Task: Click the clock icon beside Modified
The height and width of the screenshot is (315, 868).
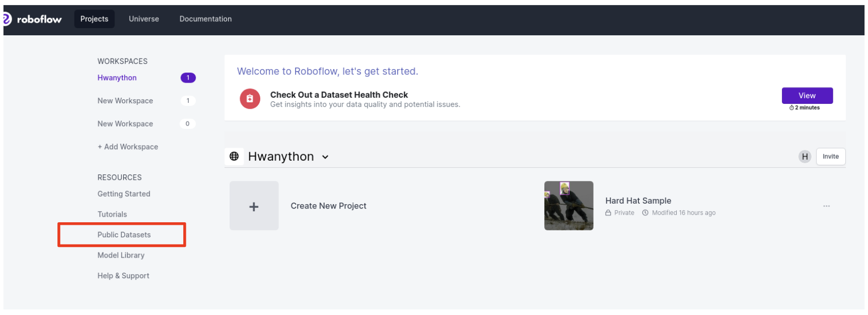Action: point(645,213)
